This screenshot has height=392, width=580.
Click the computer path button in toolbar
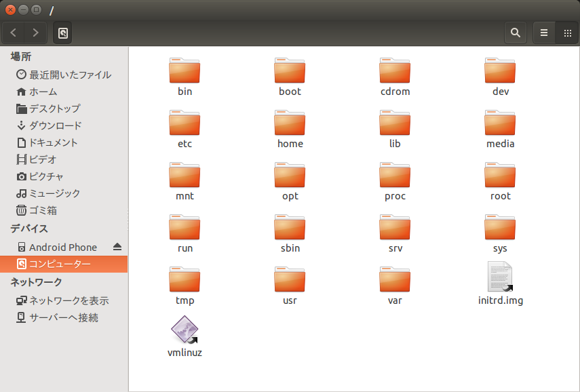62,33
